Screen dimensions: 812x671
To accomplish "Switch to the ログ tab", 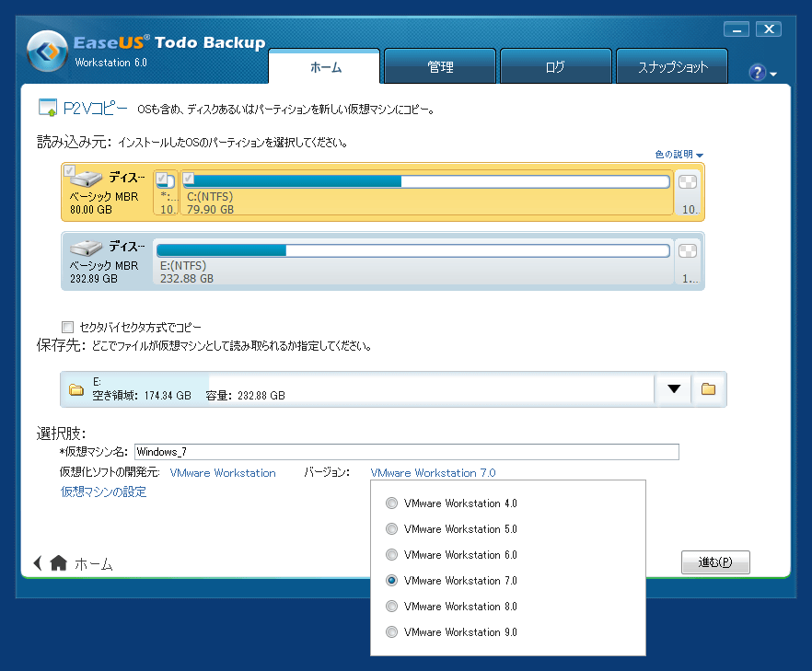I will click(x=556, y=66).
